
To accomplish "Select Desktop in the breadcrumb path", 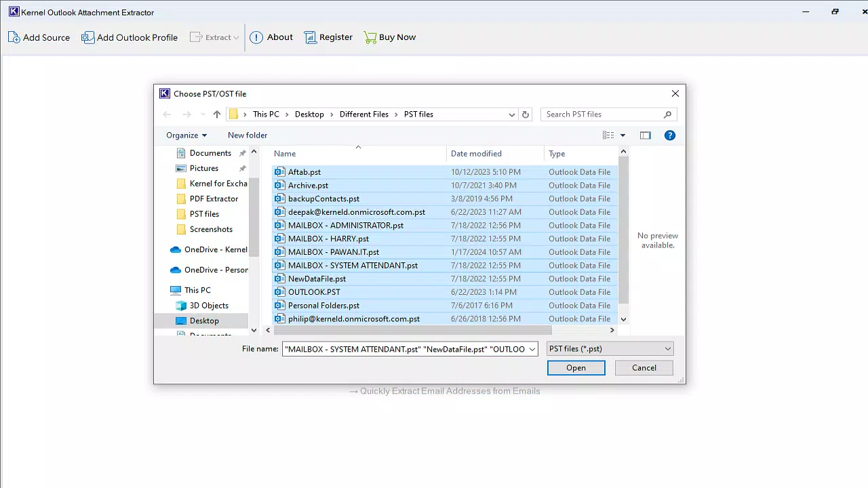I will click(309, 115).
